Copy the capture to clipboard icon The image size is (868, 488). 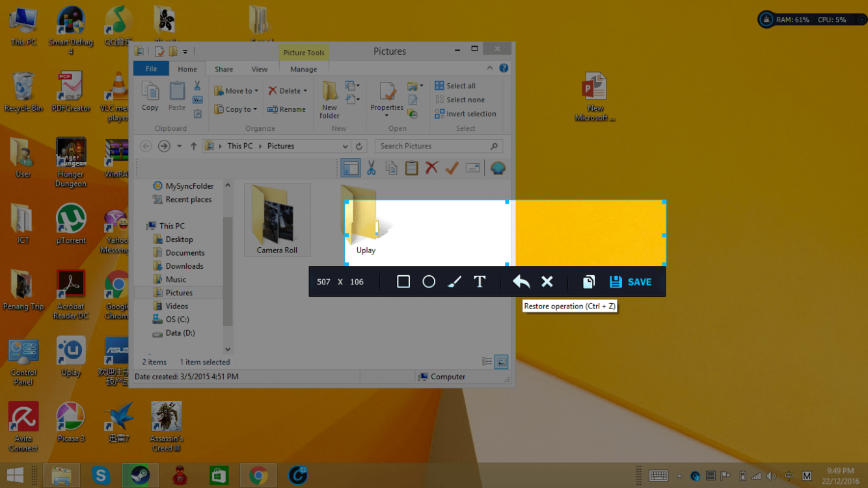tap(589, 282)
